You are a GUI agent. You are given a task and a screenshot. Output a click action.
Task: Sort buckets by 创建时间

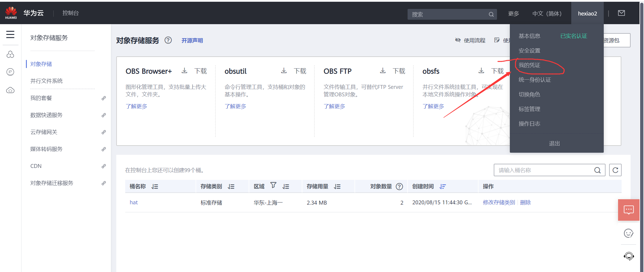(442, 186)
